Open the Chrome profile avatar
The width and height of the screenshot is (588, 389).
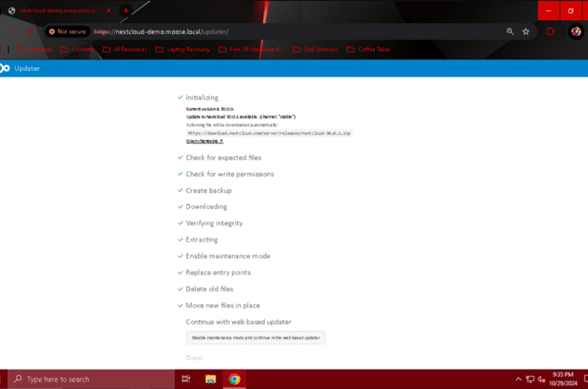pos(576,32)
